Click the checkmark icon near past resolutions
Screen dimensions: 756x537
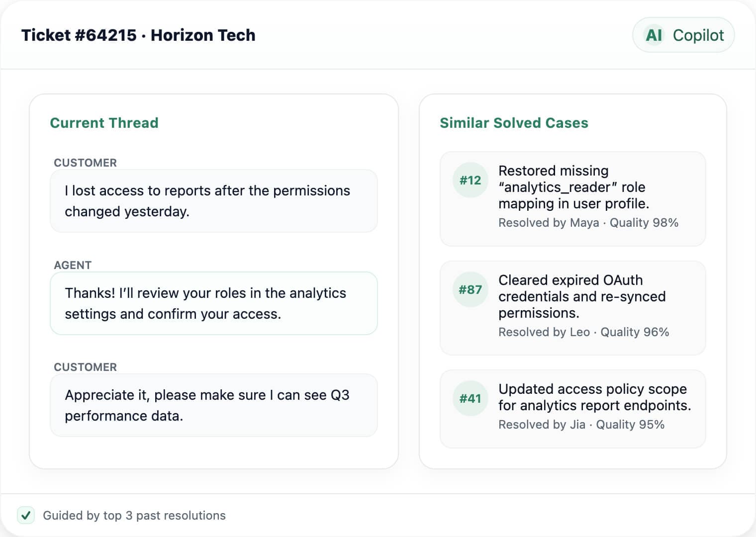(26, 516)
